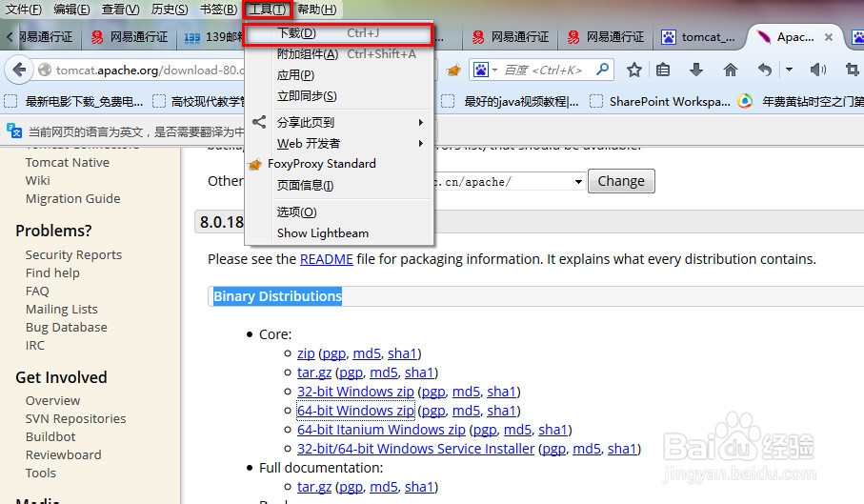Open the SVN Repositories sidebar link

point(75,418)
